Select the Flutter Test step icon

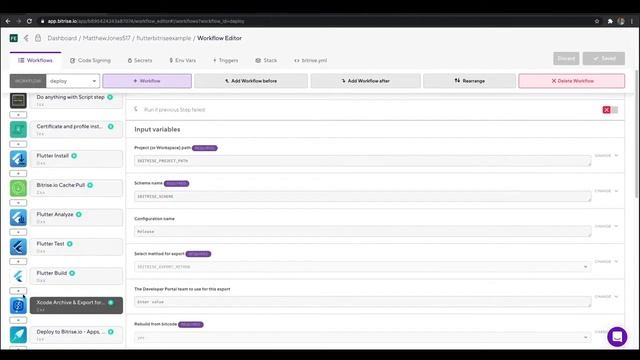[18, 247]
